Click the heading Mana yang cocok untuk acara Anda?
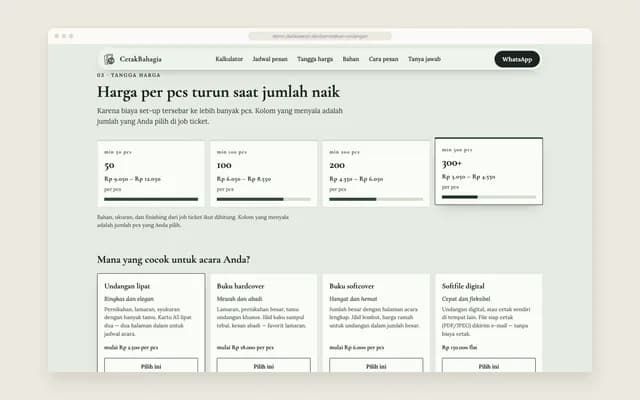The width and height of the screenshot is (640, 400). 173,260
